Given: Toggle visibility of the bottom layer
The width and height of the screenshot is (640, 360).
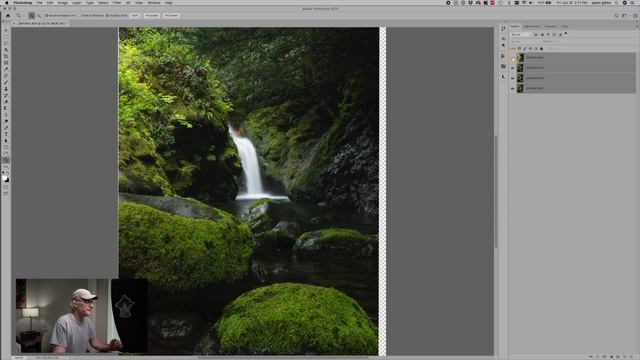Looking at the screenshot, I should (513, 88).
